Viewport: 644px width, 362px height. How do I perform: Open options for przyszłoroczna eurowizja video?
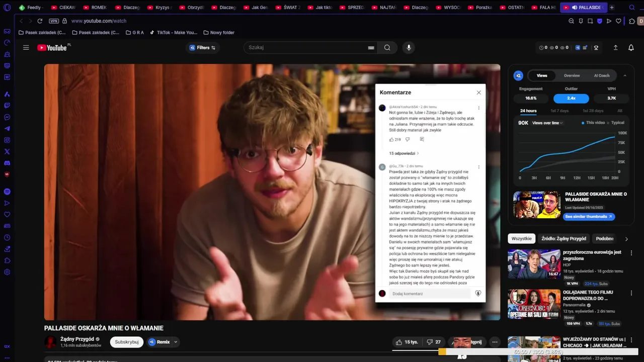[631, 252]
